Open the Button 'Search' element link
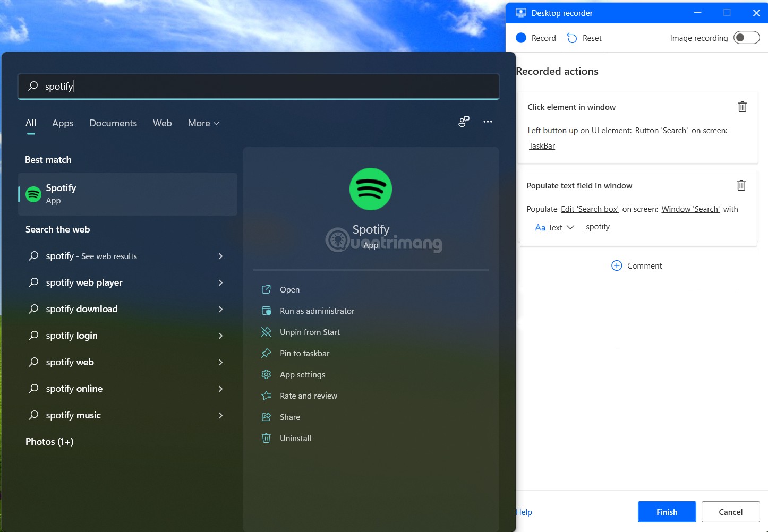Screen dimensions: 768x532 pos(661,131)
